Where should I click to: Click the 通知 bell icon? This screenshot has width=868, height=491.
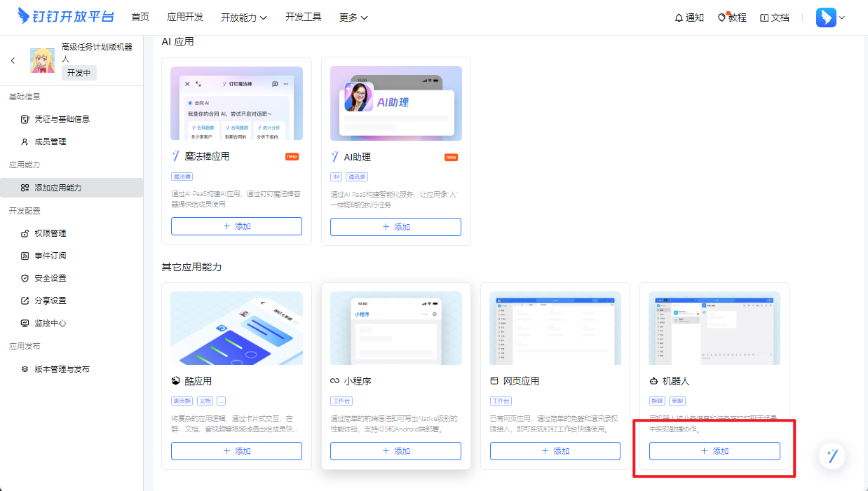679,18
